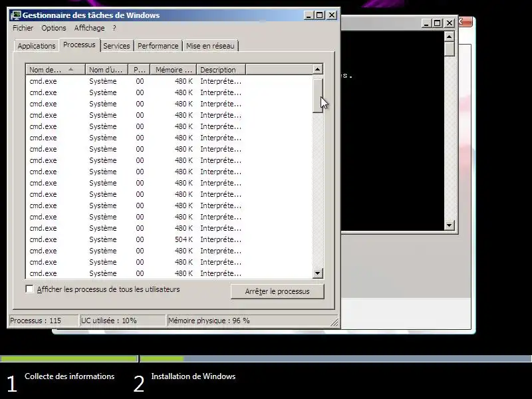Click the process list scroll up arrow
This screenshot has width=532, height=399.
[318, 70]
